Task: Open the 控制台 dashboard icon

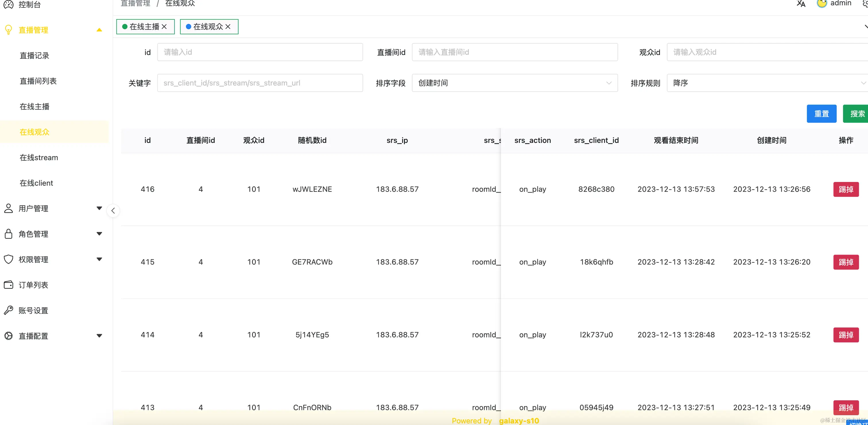Action: tap(8, 4)
